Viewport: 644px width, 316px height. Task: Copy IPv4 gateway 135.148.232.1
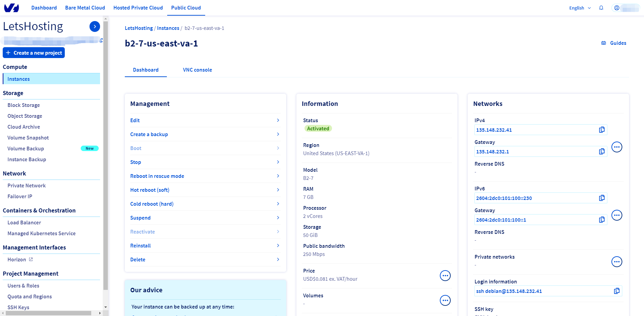point(602,151)
